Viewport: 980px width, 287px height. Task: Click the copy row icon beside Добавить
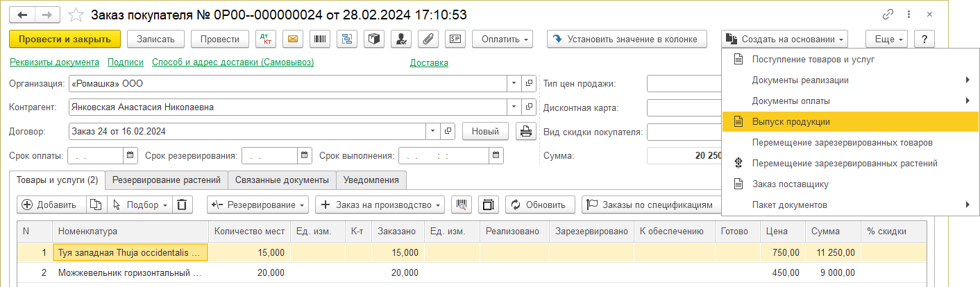point(96,205)
